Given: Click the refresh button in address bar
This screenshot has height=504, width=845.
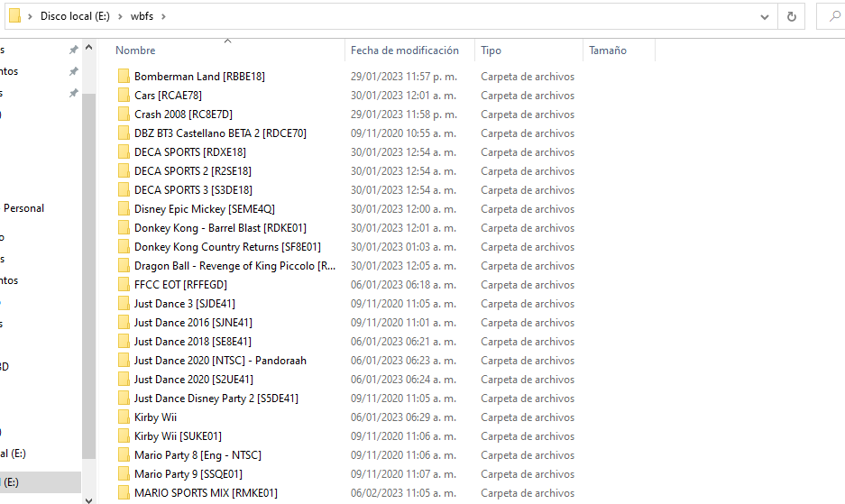Looking at the screenshot, I should coord(791,17).
